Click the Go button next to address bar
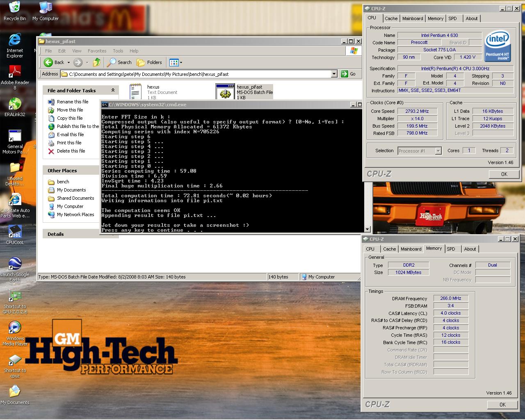Image resolution: width=525 pixels, height=420 pixels. 348,74
